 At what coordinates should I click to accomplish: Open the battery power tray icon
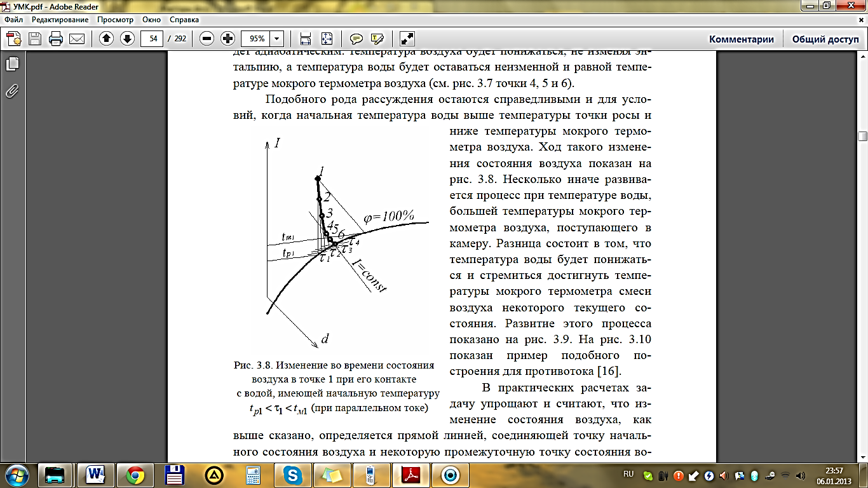663,475
